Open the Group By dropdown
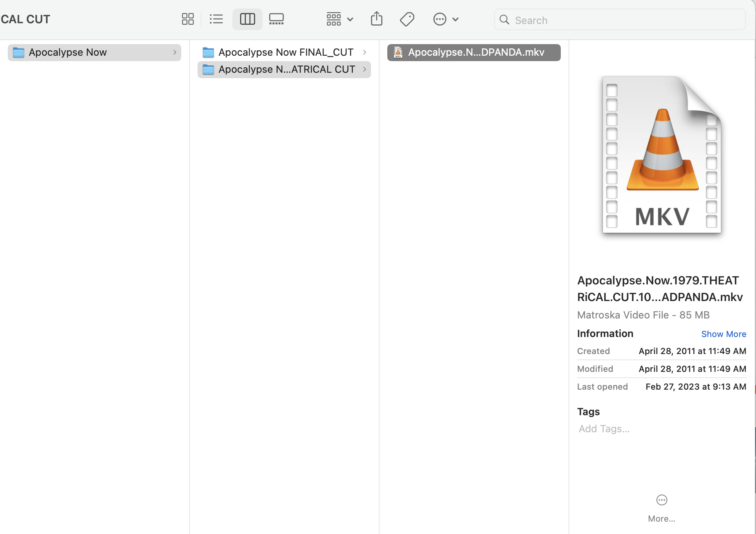Screen dimensions: 756x534 click(x=339, y=19)
